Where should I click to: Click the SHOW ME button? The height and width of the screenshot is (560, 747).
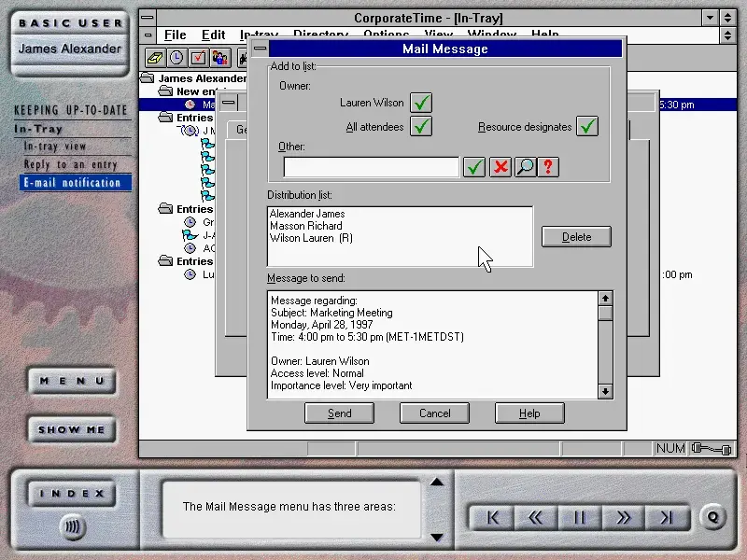click(72, 429)
